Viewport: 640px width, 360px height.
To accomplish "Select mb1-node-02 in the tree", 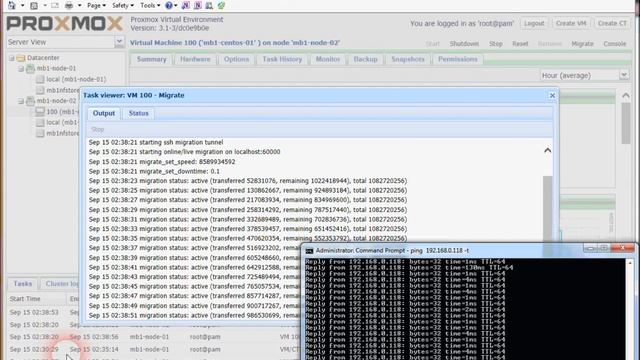I will 56,101.
